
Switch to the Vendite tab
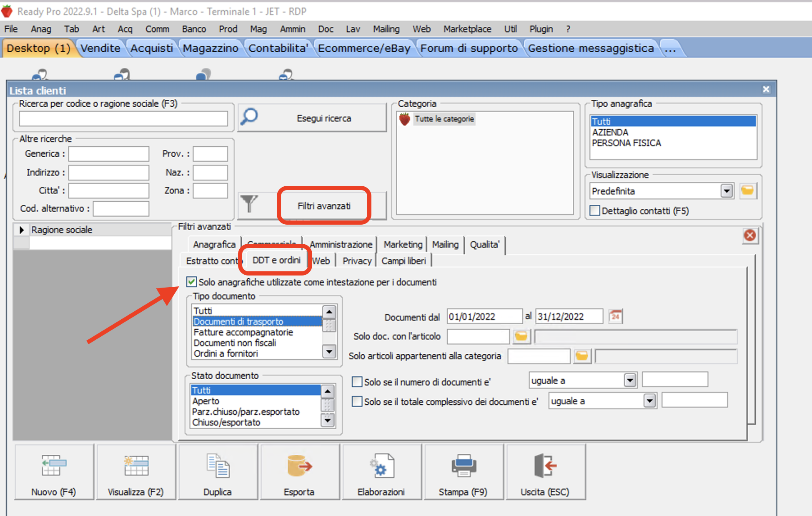click(x=100, y=48)
